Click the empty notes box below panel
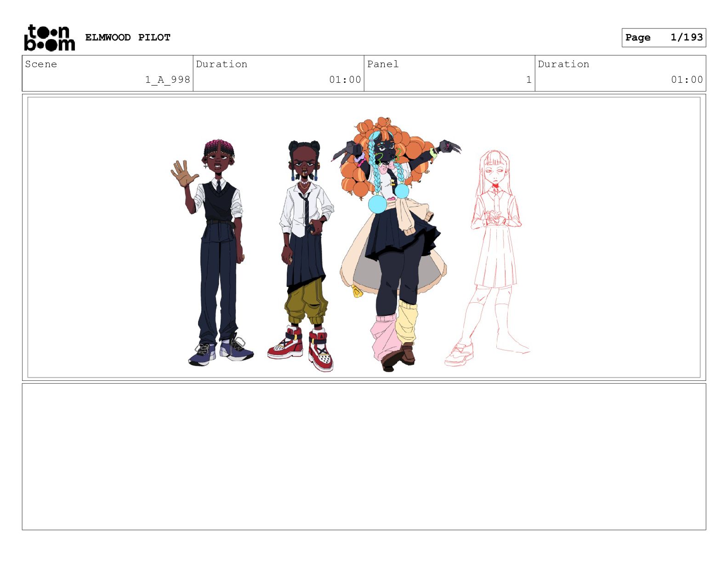The width and height of the screenshot is (728, 563). point(364,457)
